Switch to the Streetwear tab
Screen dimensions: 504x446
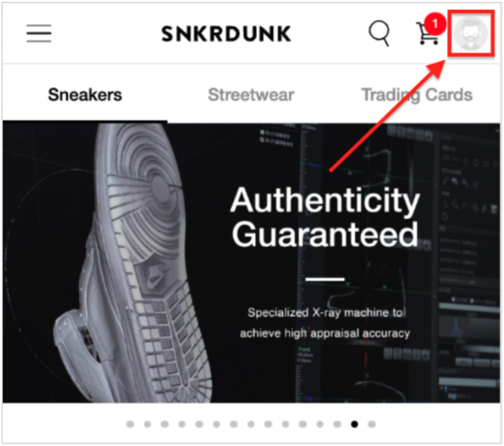251,95
